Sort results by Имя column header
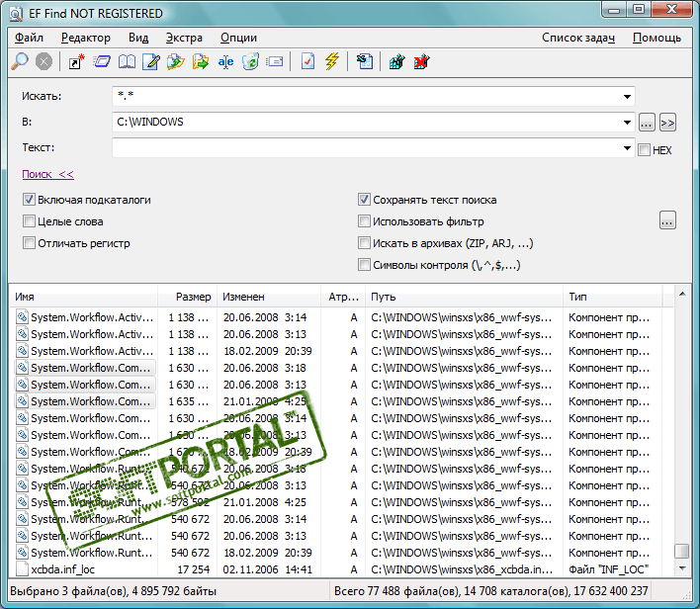700x609 pixels. [83, 297]
